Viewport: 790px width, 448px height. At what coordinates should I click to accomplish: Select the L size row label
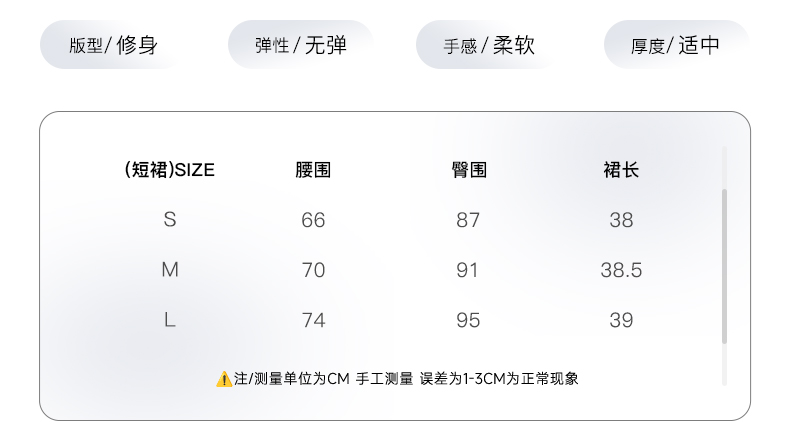170,320
